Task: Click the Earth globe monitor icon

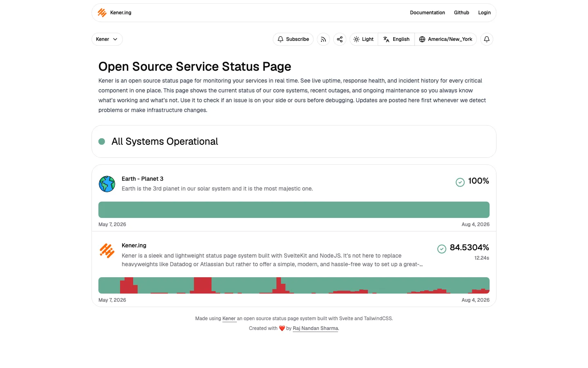Action: [107, 184]
